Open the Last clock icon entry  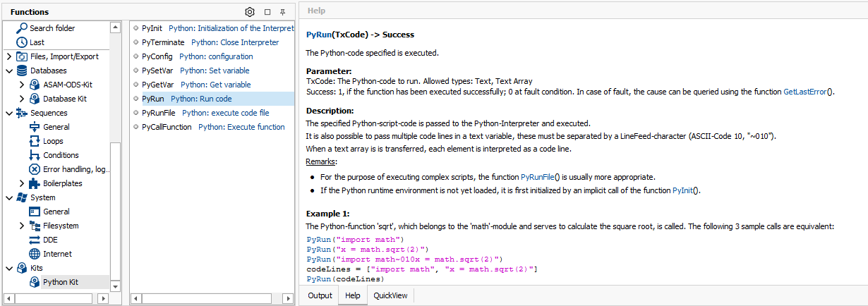(x=21, y=42)
